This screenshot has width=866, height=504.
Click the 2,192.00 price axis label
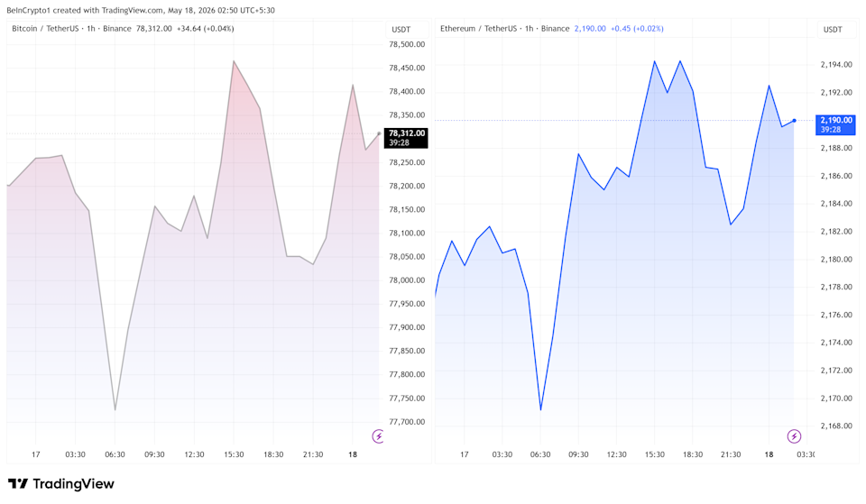coord(836,92)
